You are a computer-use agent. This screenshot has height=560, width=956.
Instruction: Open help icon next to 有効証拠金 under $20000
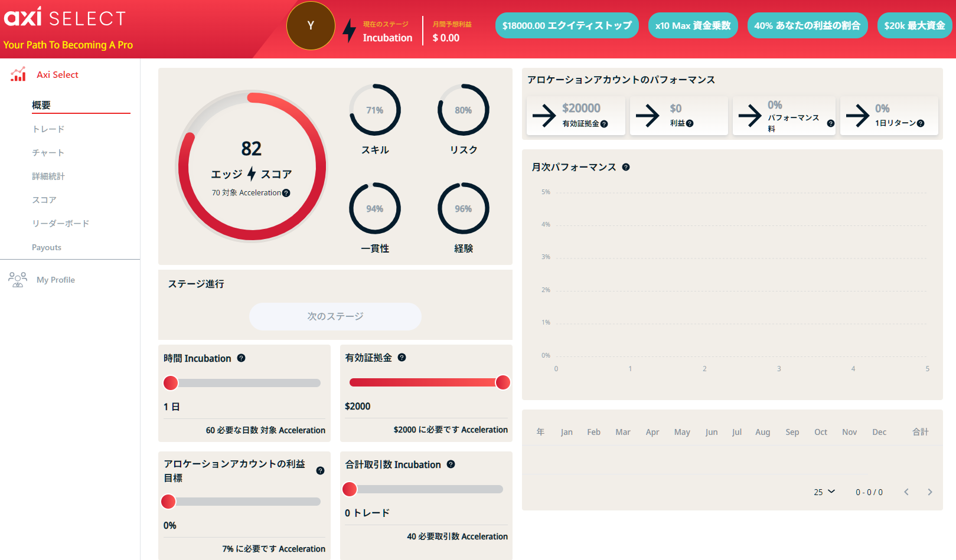[x=604, y=124]
